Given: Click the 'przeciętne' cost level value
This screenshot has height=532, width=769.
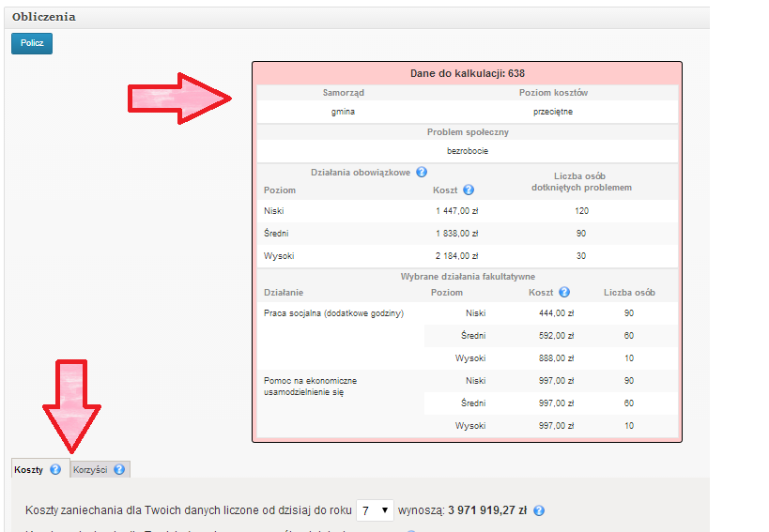Looking at the screenshot, I should pyautogui.click(x=553, y=112).
